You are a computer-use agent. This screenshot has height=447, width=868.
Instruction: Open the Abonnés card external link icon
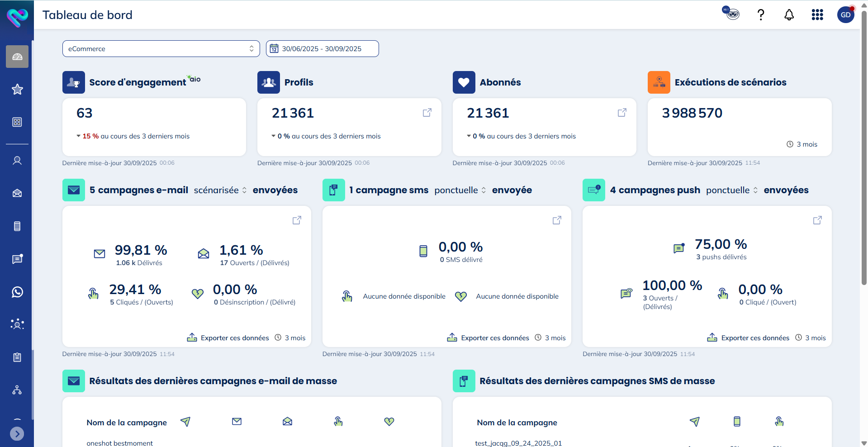[x=622, y=113]
